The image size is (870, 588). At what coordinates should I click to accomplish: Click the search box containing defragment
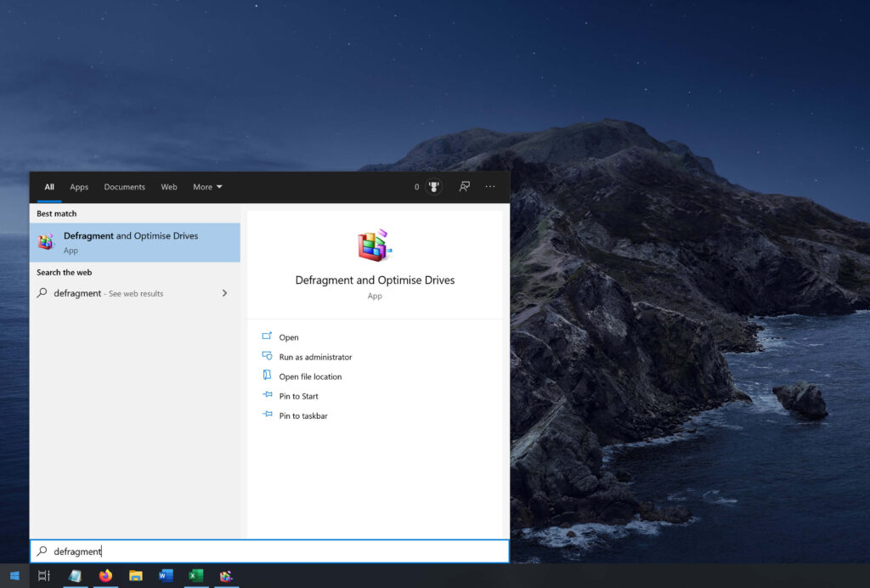[269, 551]
